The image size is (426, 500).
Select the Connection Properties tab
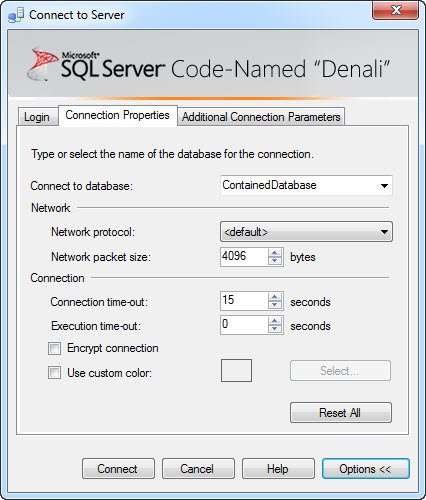click(x=117, y=115)
